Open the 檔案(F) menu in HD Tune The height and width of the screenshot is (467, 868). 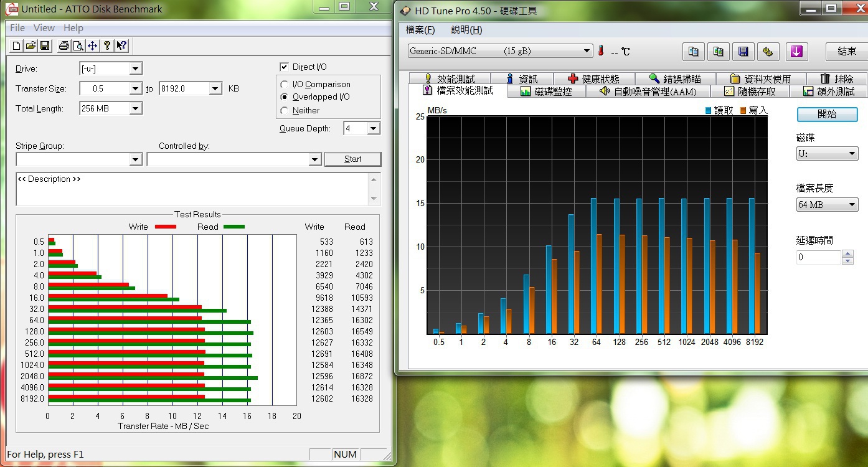(x=420, y=29)
